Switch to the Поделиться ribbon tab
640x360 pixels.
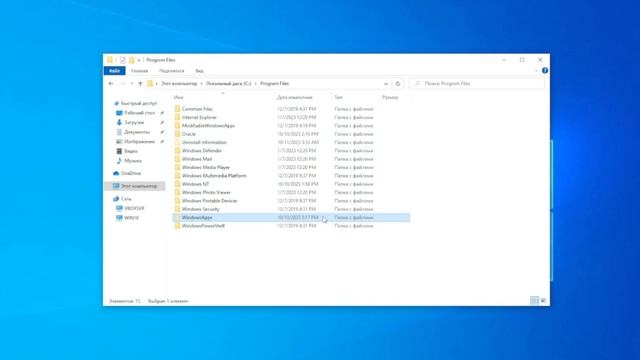(171, 71)
